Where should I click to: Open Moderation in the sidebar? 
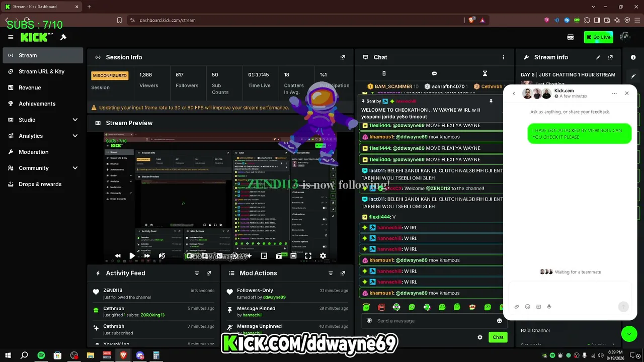43,152
